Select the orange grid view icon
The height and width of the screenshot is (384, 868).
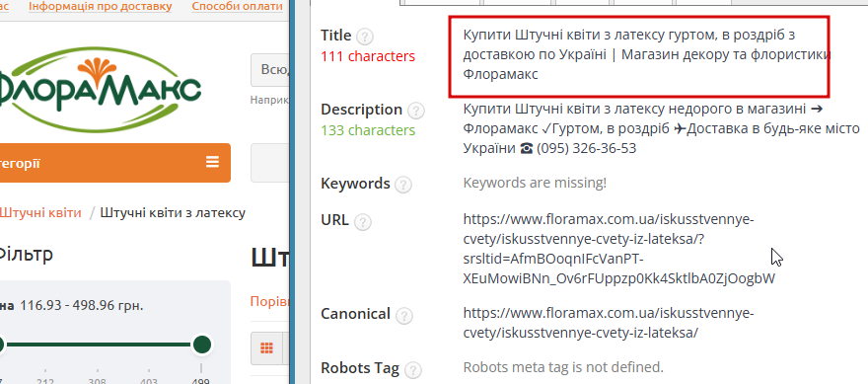(267, 348)
